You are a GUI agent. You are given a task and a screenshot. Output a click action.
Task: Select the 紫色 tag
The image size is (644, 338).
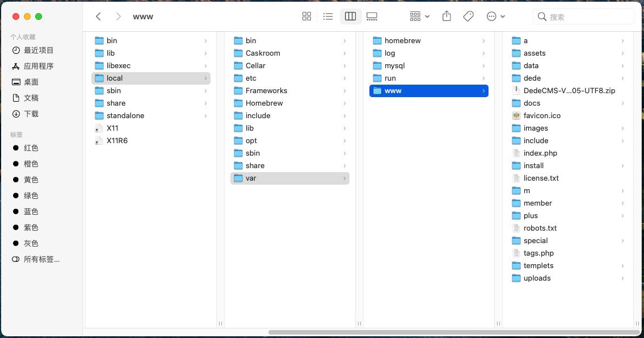click(26, 227)
